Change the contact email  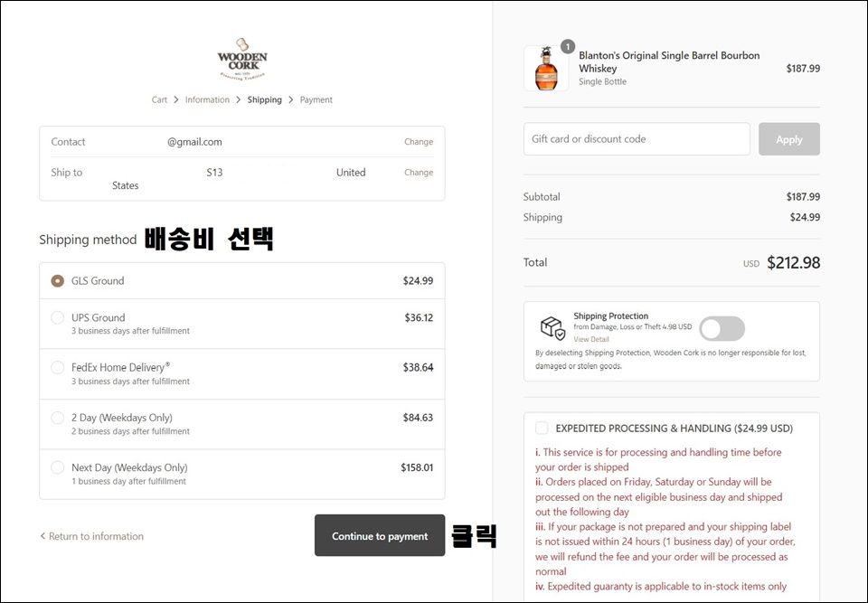click(x=419, y=142)
